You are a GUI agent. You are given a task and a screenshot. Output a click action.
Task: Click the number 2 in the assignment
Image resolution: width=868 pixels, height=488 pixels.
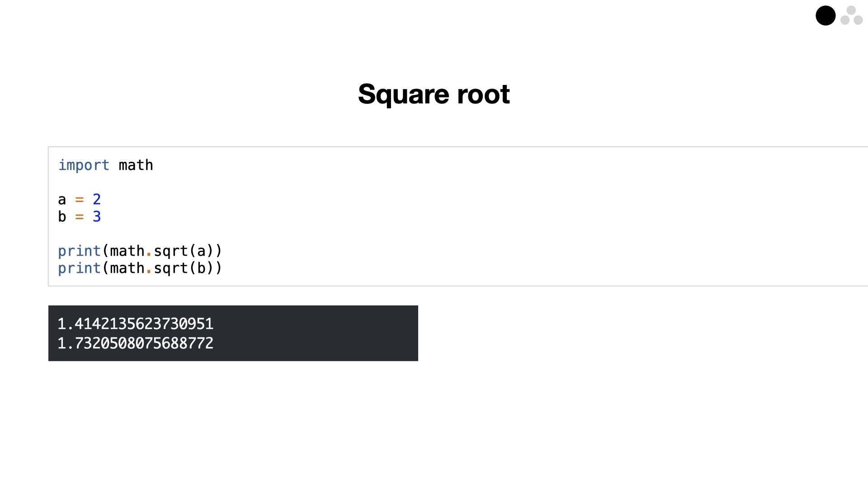[x=97, y=200]
